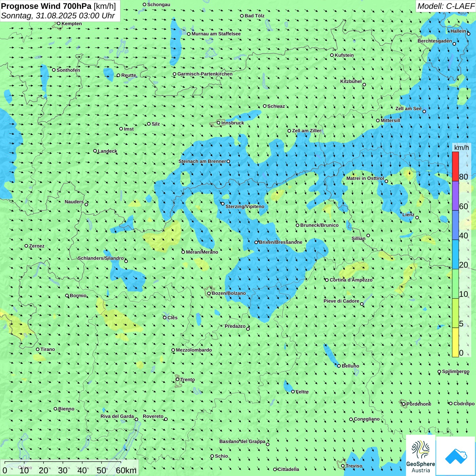Click the date "Sonntag, 31.08.2025 03:00 Uhr"
Screen dimensions: 476x476
(58, 16)
